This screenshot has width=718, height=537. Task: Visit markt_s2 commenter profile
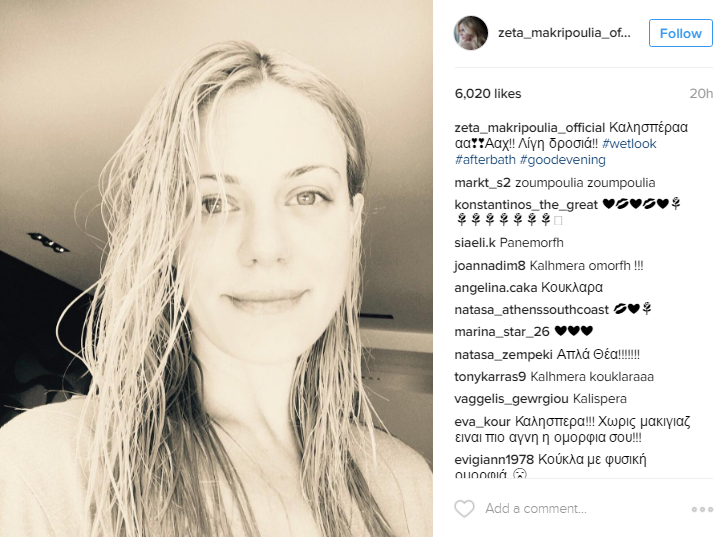pyautogui.click(x=482, y=183)
